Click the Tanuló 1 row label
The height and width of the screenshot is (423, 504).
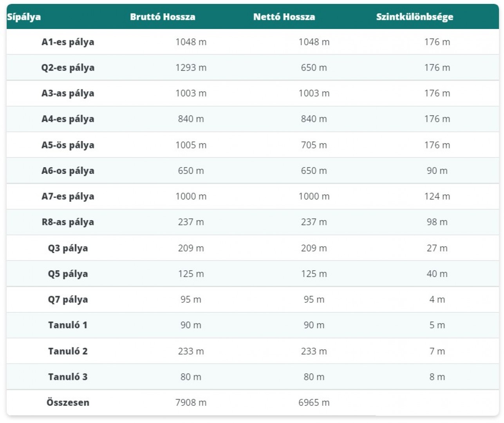[68, 325]
